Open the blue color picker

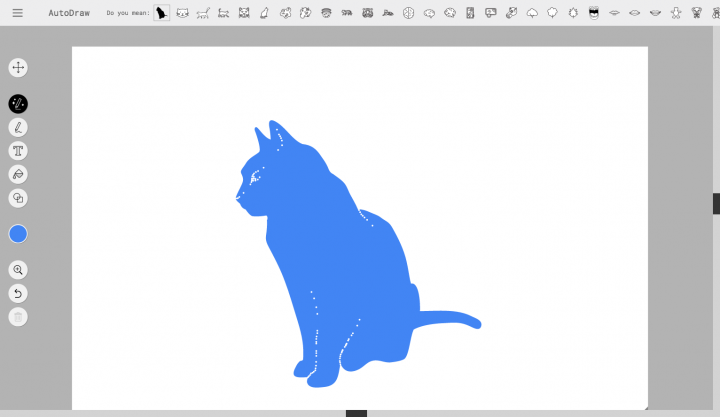(x=18, y=234)
